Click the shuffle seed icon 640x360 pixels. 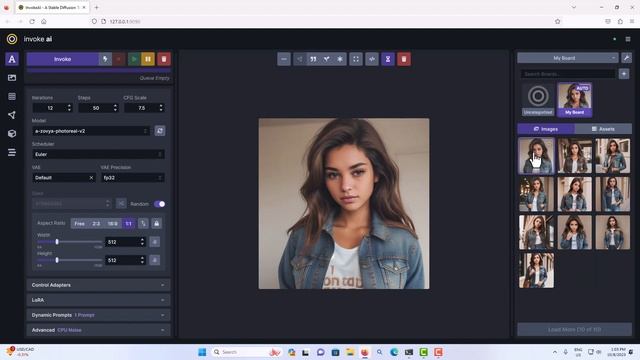point(121,204)
